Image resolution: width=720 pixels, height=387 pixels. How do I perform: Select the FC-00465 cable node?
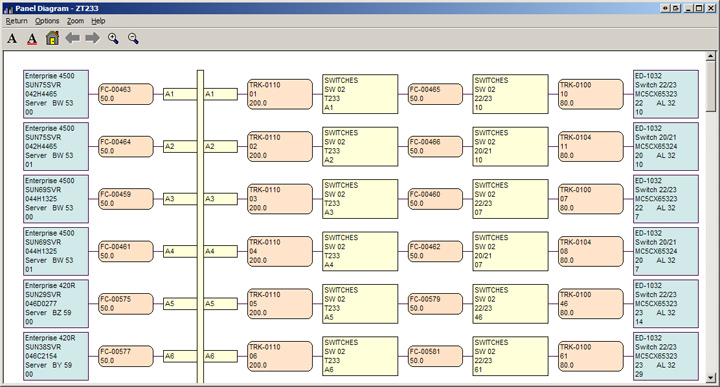pyautogui.click(x=435, y=94)
